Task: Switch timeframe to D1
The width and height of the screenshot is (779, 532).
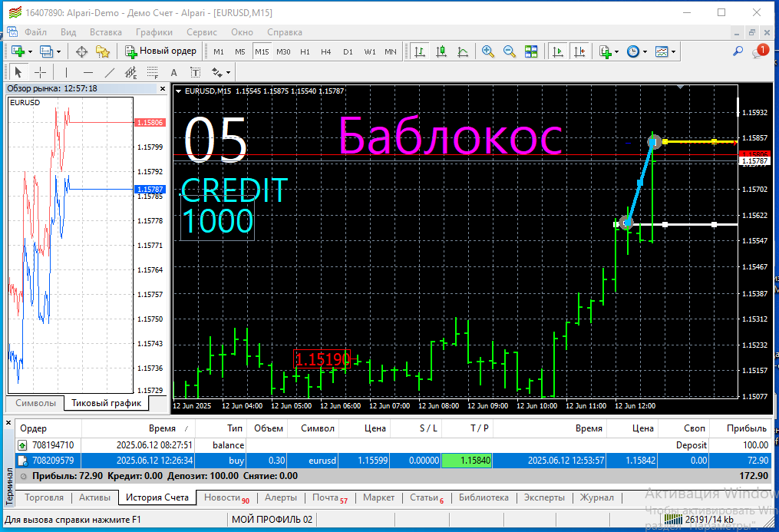Action: click(348, 51)
